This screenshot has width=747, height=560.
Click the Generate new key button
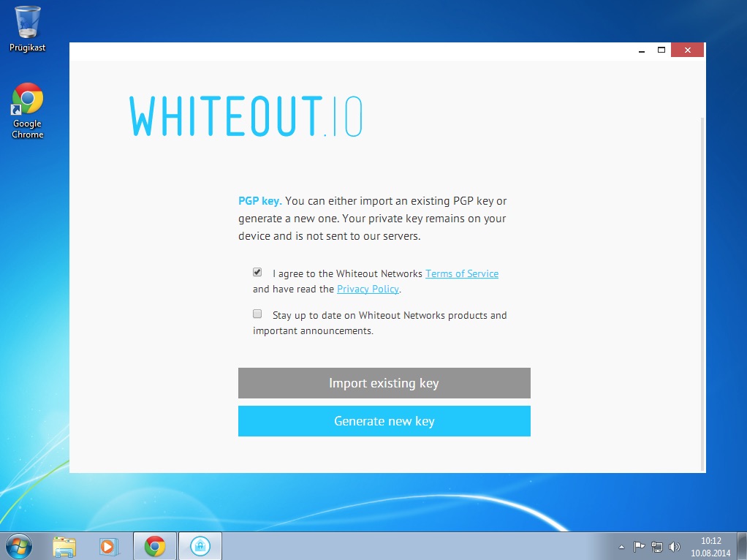384,421
